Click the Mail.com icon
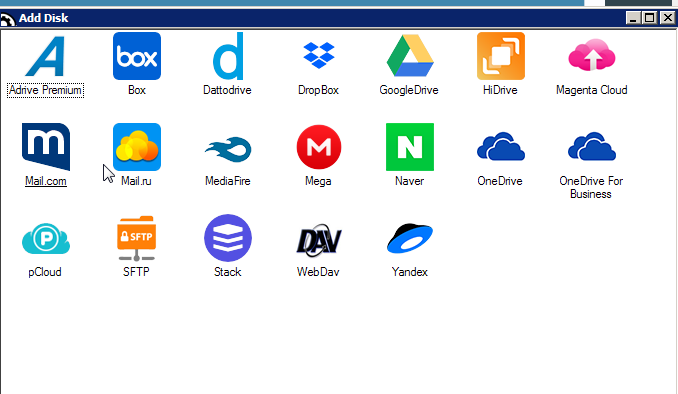 coord(46,147)
